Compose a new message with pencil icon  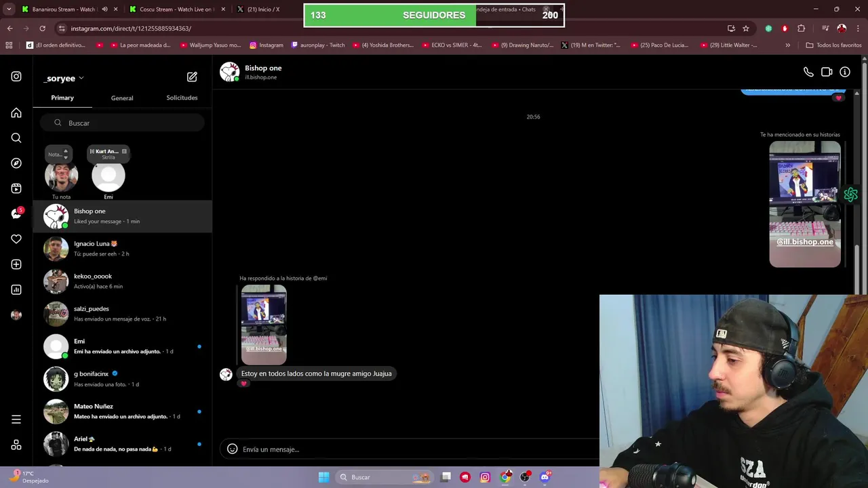coord(192,77)
